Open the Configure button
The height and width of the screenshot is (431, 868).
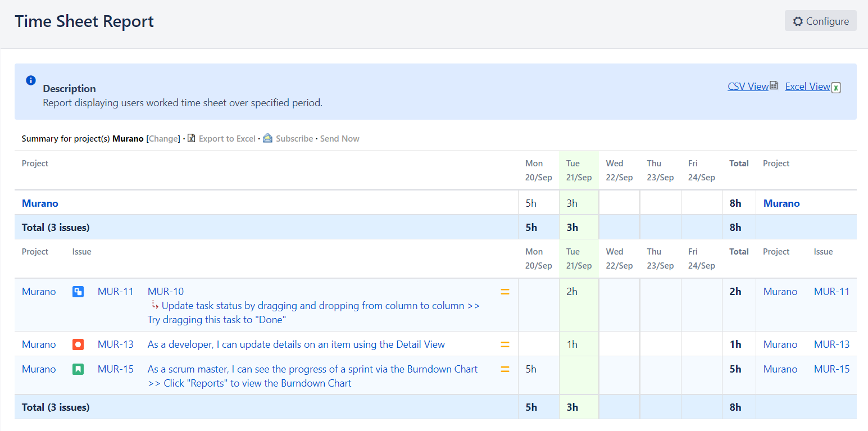[820, 21]
